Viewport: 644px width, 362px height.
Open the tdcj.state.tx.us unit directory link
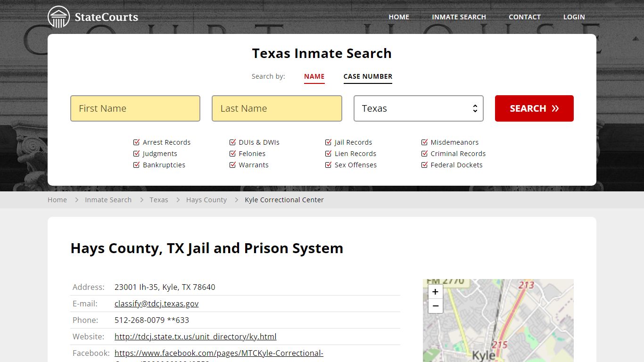pos(196,337)
